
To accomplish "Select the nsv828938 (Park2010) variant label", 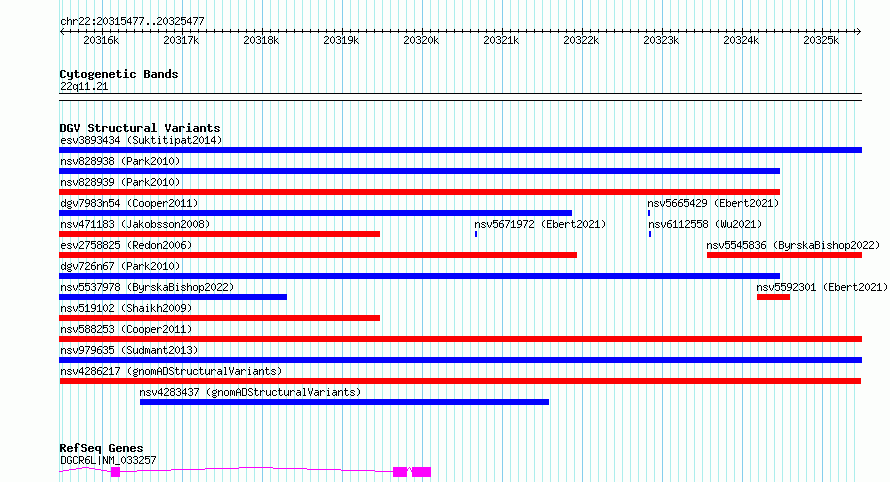I will tap(120, 161).
